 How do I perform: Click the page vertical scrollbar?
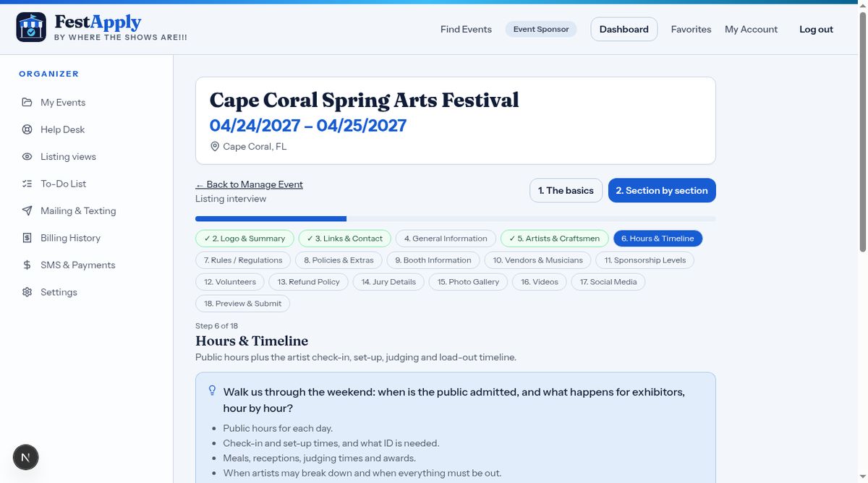pyautogui.click(x=862, y=130)
